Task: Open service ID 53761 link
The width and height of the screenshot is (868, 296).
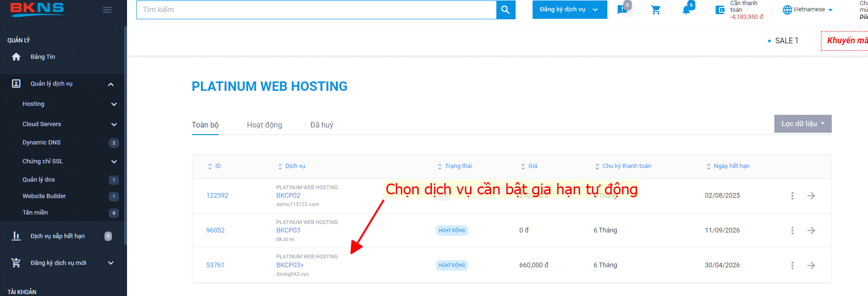Action: point(215,265)
